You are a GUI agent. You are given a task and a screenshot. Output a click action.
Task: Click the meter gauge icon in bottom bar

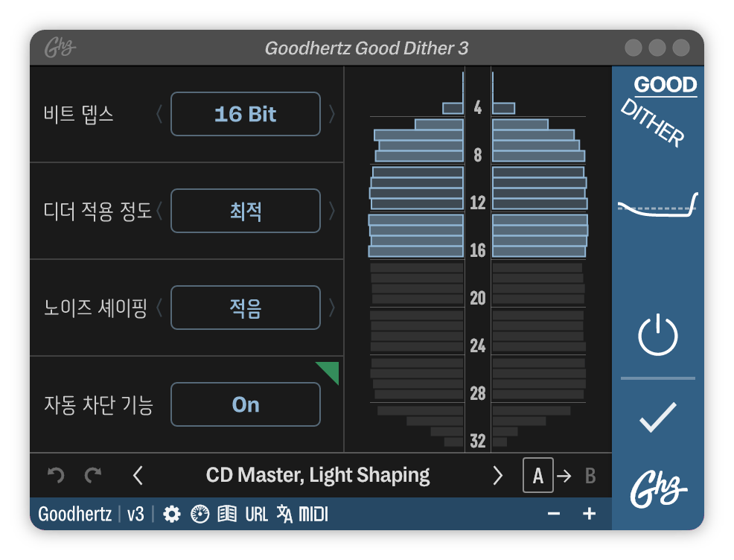coord(200,514)
